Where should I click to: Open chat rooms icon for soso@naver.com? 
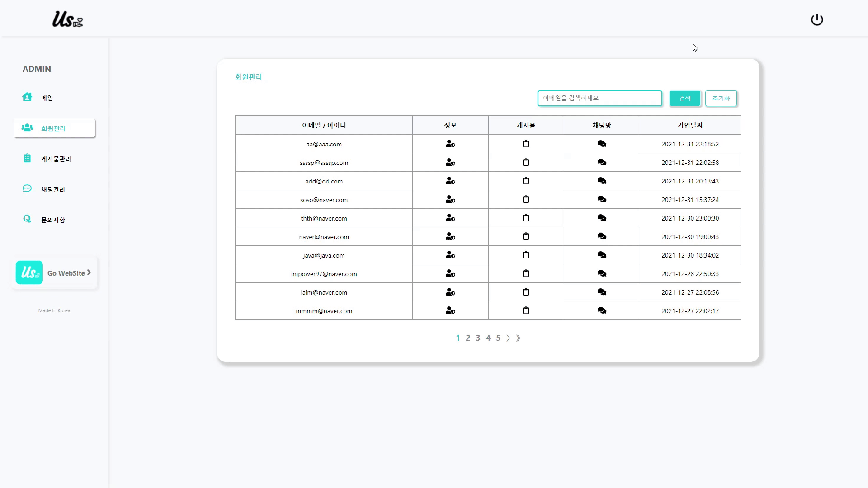(x=602, y=199)
